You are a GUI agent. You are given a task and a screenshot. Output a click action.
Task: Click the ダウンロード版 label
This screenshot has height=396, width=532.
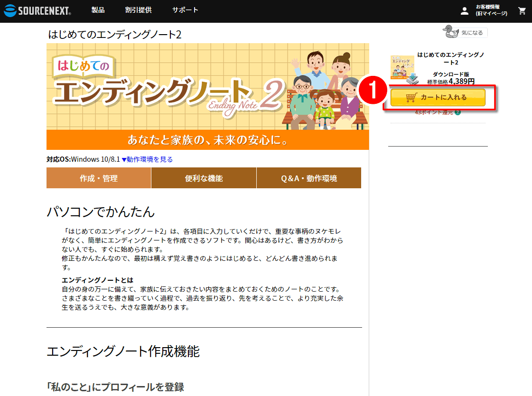451,74
